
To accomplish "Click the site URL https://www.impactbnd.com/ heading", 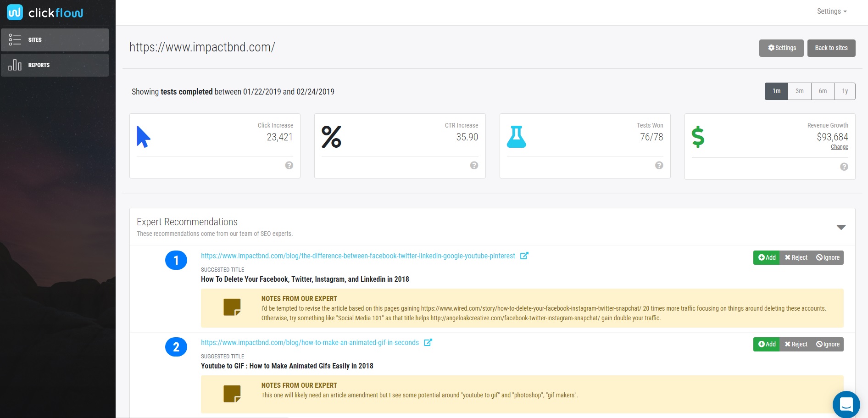I will click(x=202, y=47).
